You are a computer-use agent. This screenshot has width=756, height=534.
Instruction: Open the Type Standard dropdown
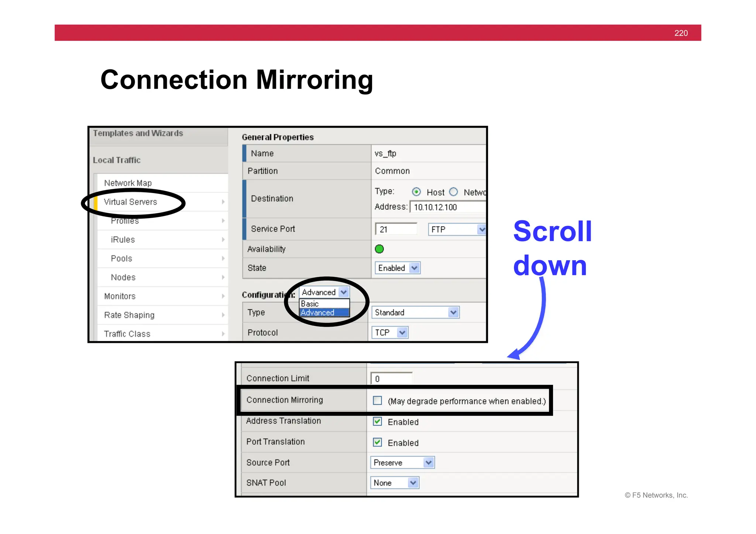pos(415,313)
